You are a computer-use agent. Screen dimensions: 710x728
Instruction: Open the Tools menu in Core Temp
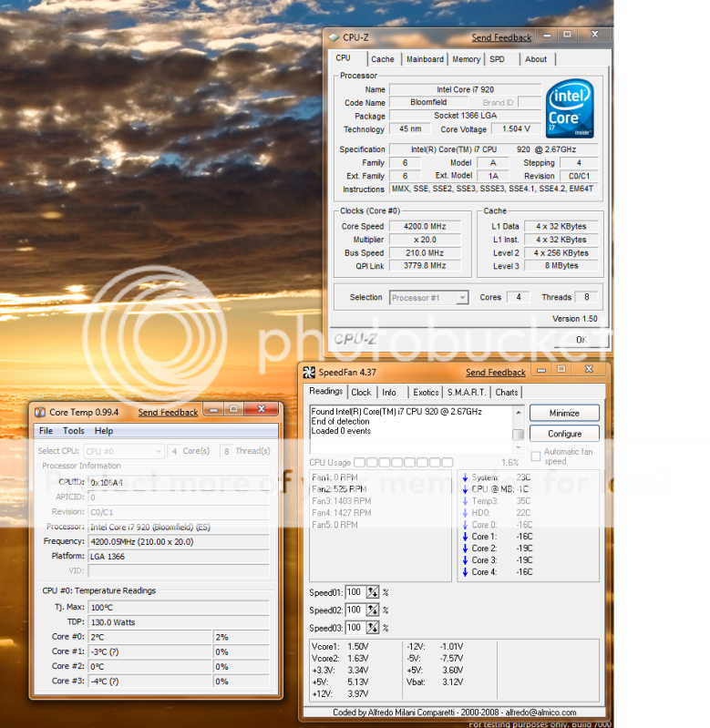coord(74,431)
